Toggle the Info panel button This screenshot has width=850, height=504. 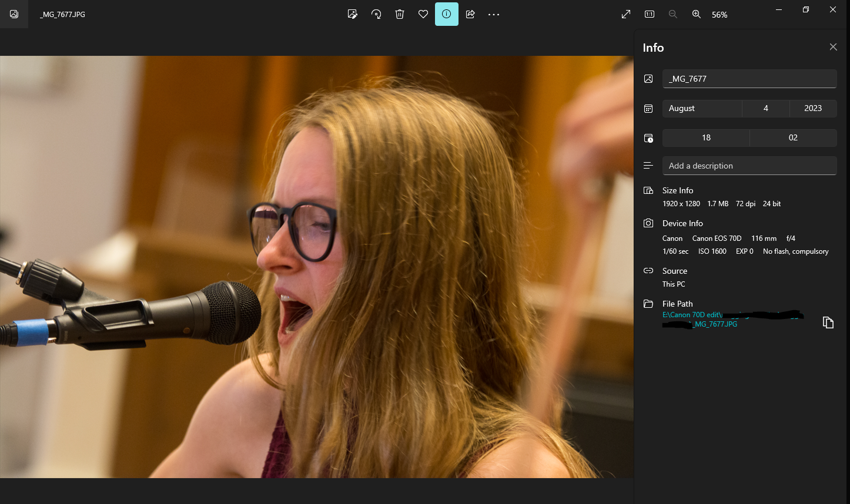pyautogui.click(x=447, y=14)
